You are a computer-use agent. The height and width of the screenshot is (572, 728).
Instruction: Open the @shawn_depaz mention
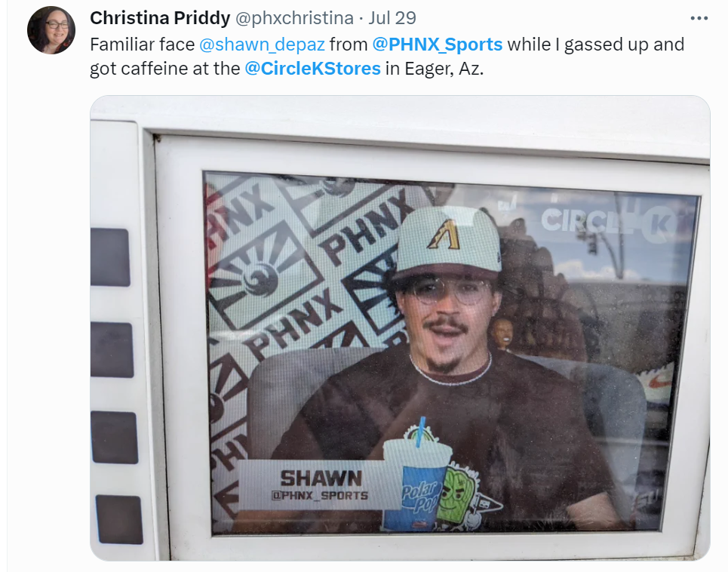click(262, 45)
